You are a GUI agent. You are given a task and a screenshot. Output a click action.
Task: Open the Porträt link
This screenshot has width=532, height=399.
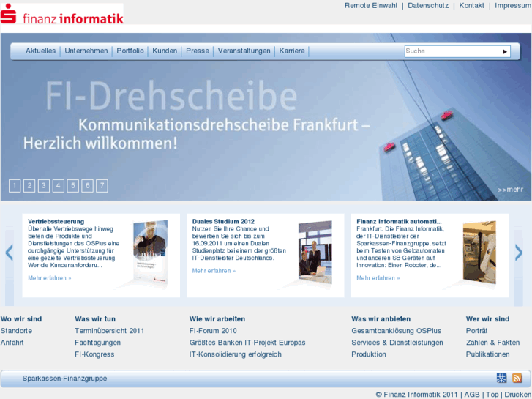coord(476,331)
